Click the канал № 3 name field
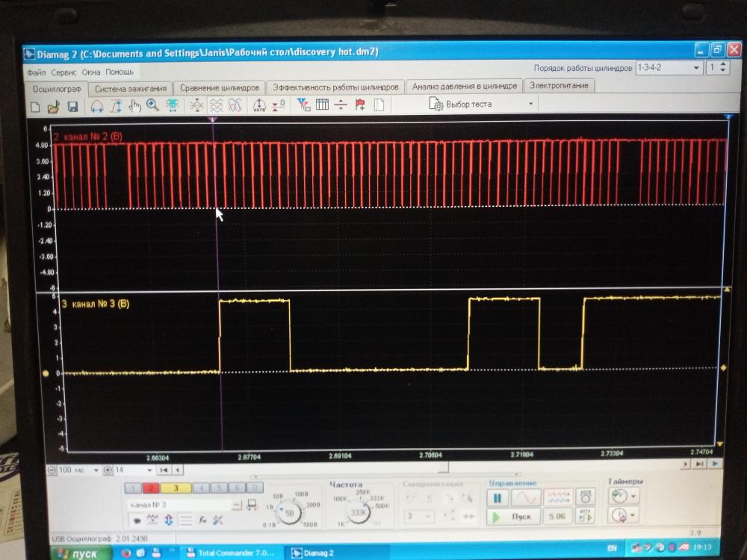Image resolution: width=747 pixels, height=560 pixels. pos(179,504)
